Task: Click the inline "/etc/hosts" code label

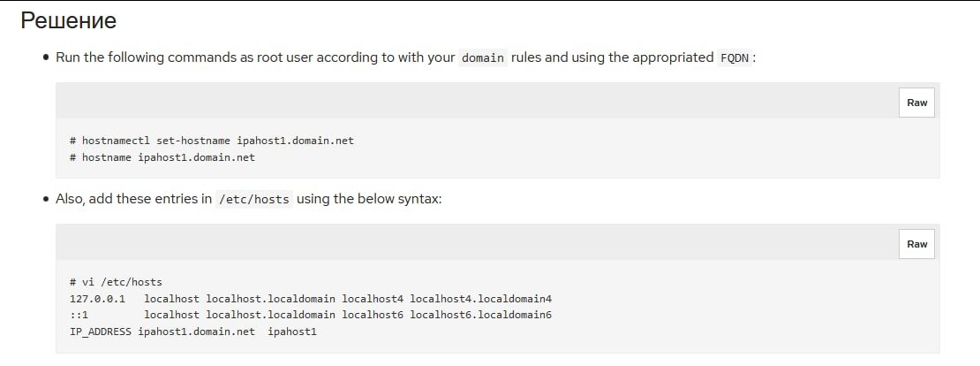Action: [x=254, y=199]
